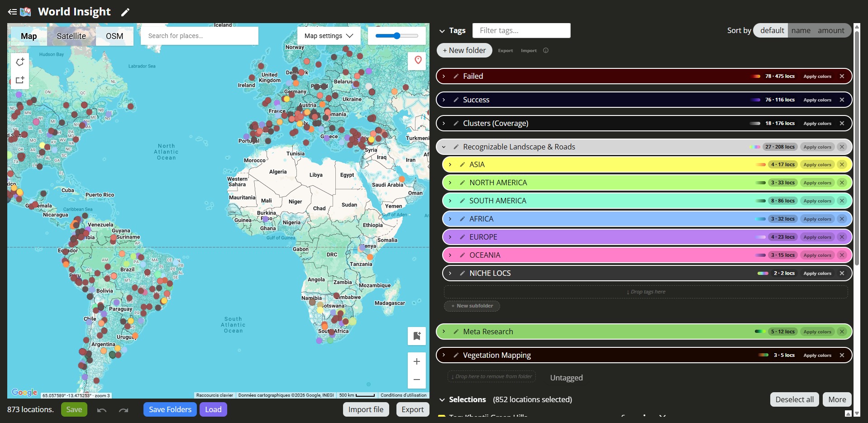
Task: Select the rectangle selection tool on map
Action: pyautogui.click(x=20, y=80)
